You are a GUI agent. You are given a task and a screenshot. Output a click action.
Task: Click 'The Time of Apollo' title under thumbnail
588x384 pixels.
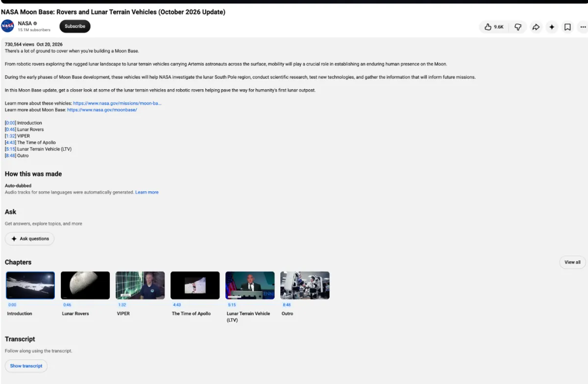coord(191,314)
